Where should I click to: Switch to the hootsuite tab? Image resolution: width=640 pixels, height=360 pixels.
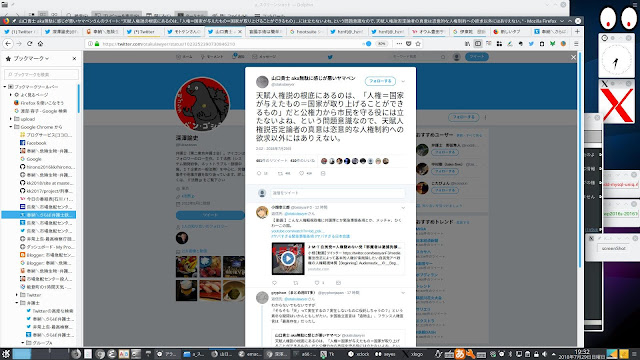click(x=306, y=31)
